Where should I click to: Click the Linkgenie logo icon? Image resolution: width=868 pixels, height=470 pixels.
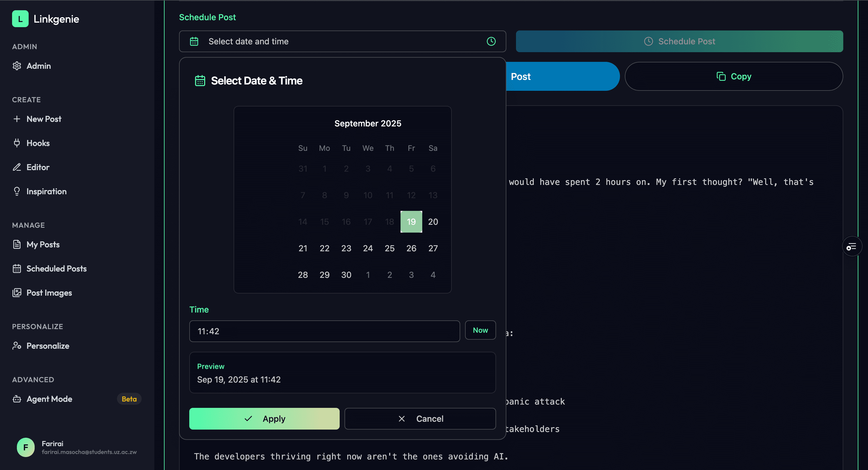[x=20, y=19]
